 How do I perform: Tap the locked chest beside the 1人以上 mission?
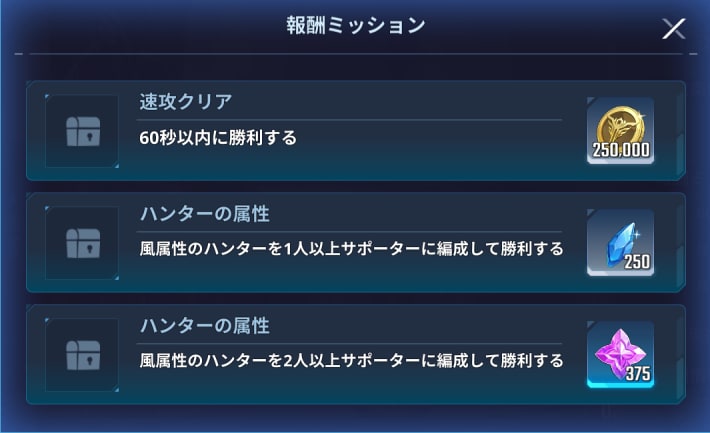pyautogui.click(x=82, y=244)
